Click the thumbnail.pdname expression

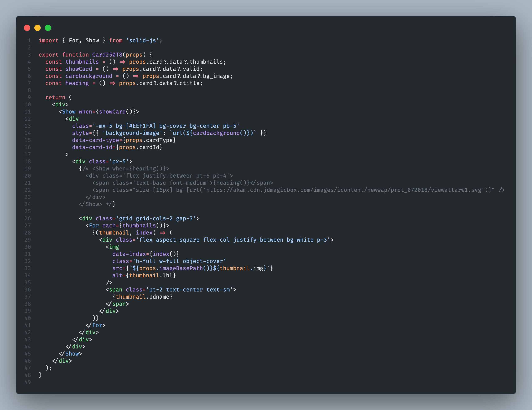[x=142, y=297]
